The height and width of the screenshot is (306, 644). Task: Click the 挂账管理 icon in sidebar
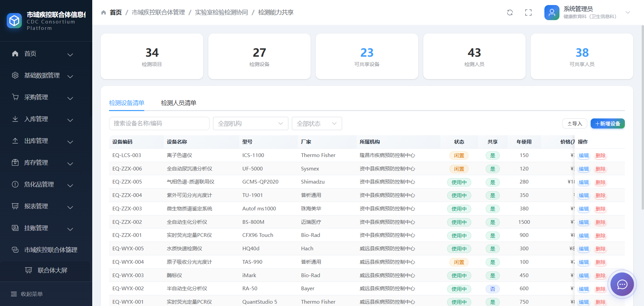pyautogui.click(x=15, y=228)
